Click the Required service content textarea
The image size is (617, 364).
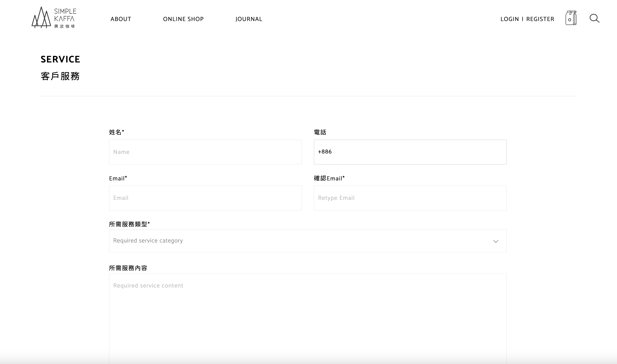coord(308,316)
